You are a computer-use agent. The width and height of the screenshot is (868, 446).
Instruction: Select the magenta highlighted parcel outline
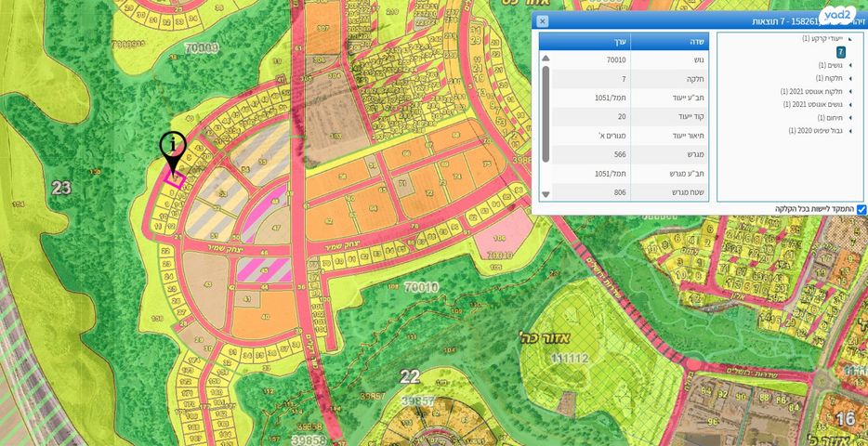pyautogui.click(x=175, y=178)
